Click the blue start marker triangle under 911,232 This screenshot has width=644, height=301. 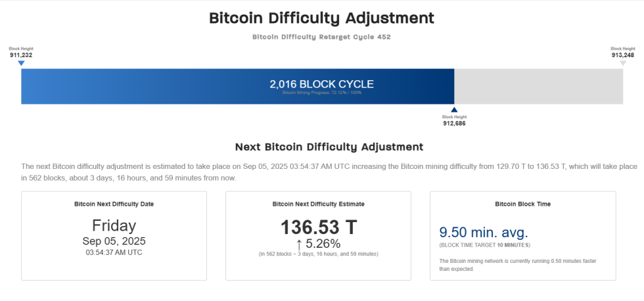[x=21, y=63]
